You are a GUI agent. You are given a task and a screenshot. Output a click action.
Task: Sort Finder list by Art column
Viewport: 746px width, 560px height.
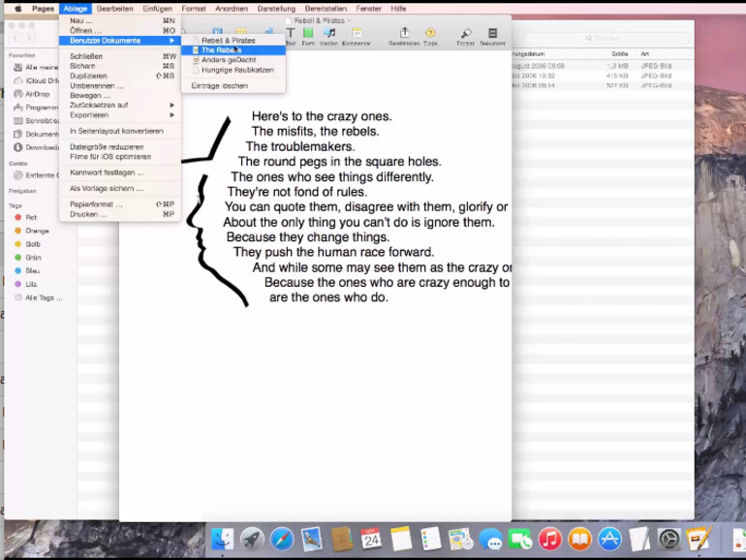[x=644, y=53]
